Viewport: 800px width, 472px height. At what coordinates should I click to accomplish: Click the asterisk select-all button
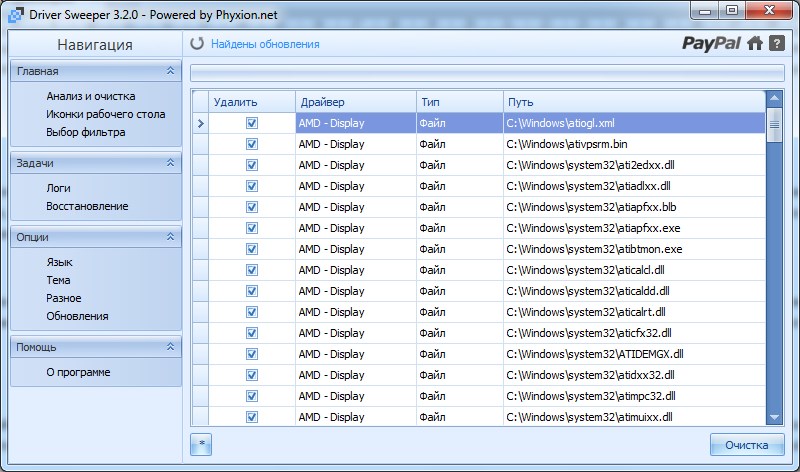click(201, 444)
